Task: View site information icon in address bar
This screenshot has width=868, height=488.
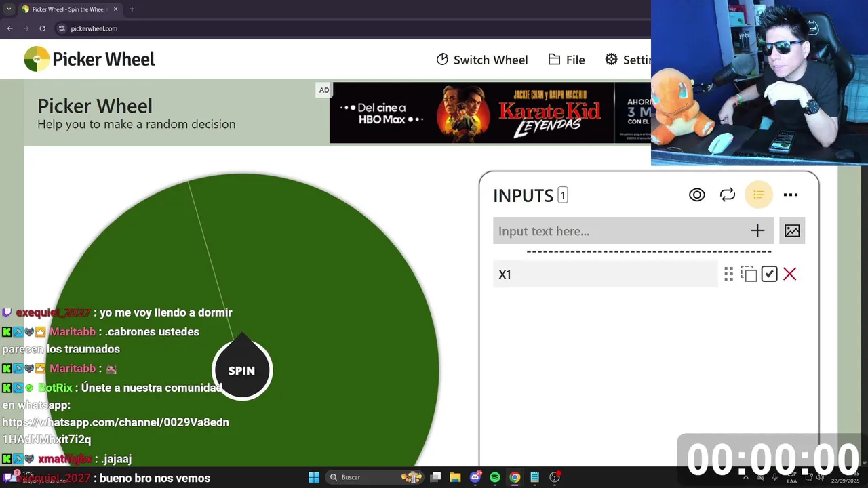Action: point(62,28)
